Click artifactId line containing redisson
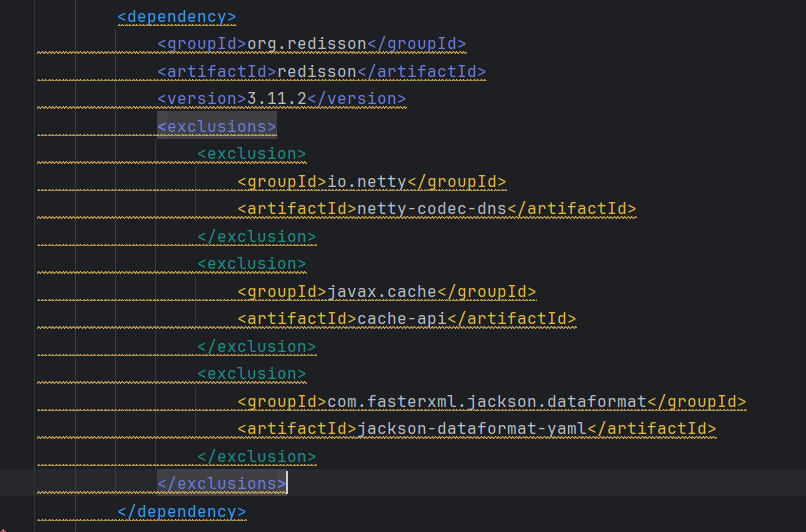Image resolution: width=806 pixels, height=532 pixels. pyautogui.click(x=321, y=72)
